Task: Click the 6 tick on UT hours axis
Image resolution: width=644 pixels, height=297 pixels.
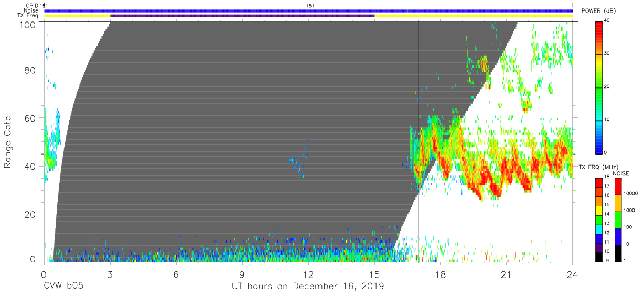Action: (x=176, y=274)
